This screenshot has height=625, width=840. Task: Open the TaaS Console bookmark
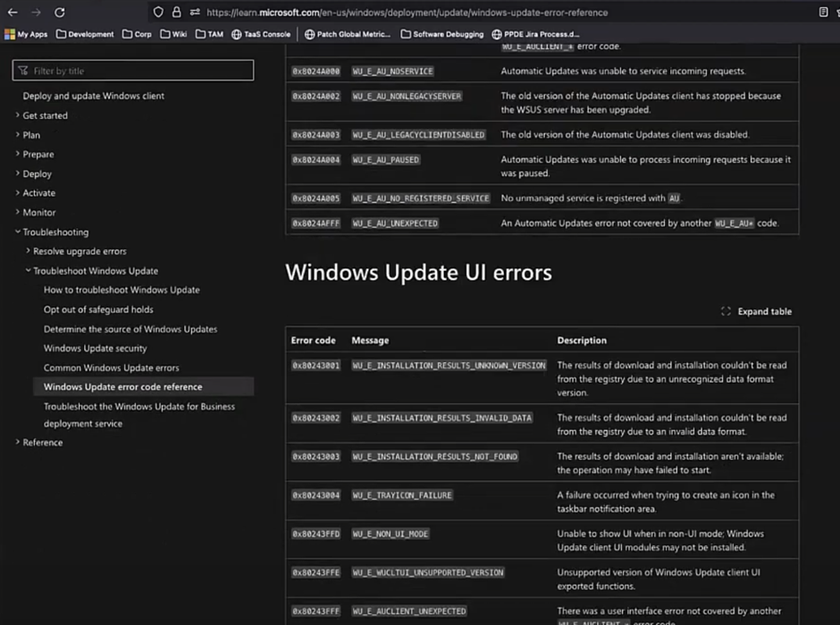click(262, 35)
